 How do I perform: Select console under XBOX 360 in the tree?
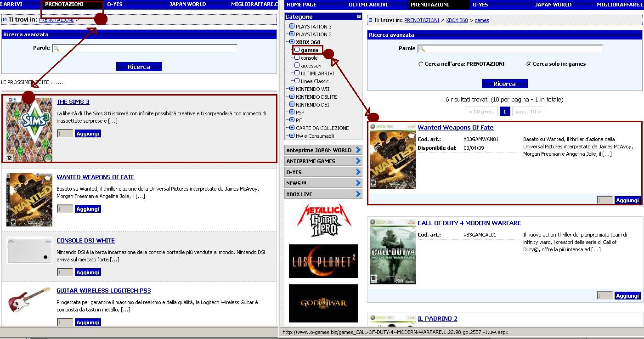pos(309,58)
